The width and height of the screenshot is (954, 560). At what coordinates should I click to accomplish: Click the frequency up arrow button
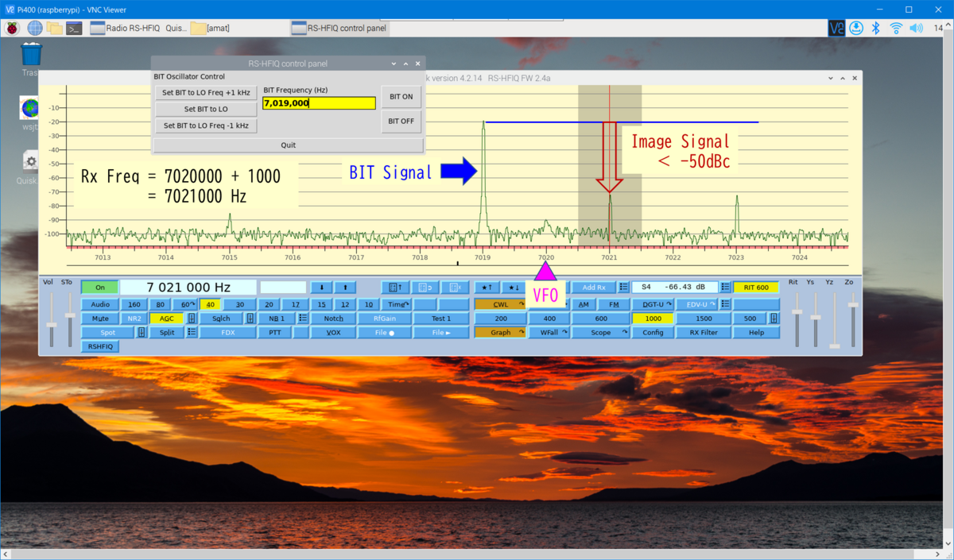[345, 288]
